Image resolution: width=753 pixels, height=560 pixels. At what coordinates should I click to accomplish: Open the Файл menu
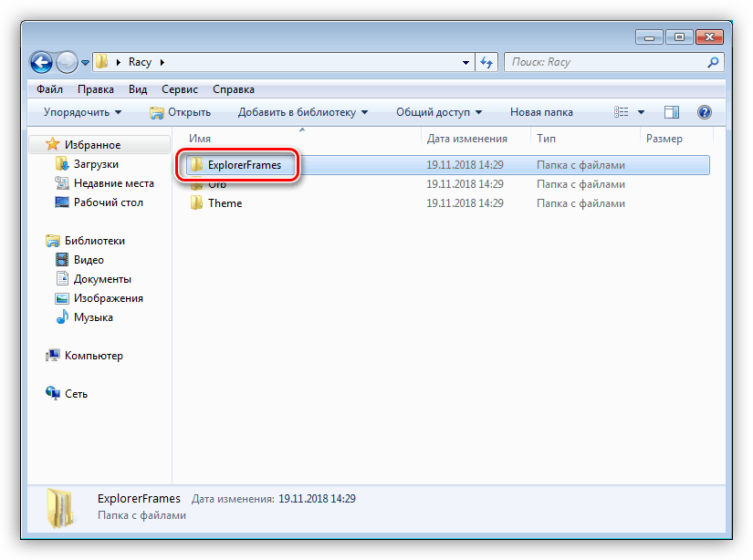tap(49, 89)
